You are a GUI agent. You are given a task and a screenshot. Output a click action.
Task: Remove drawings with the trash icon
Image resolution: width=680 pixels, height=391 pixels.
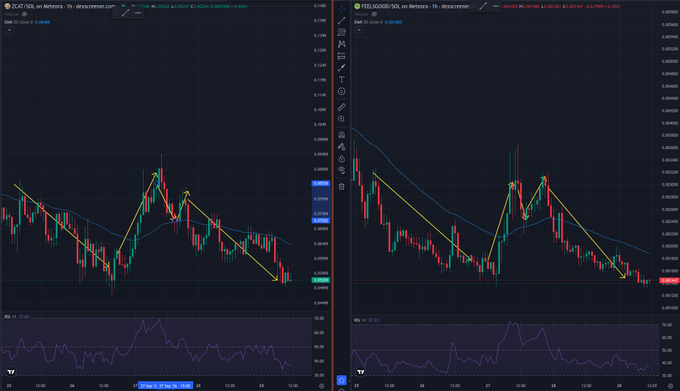coord(342,186)
